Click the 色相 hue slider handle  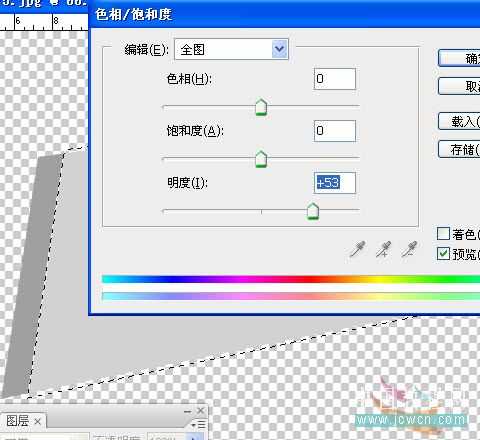[x=261, y=107]
